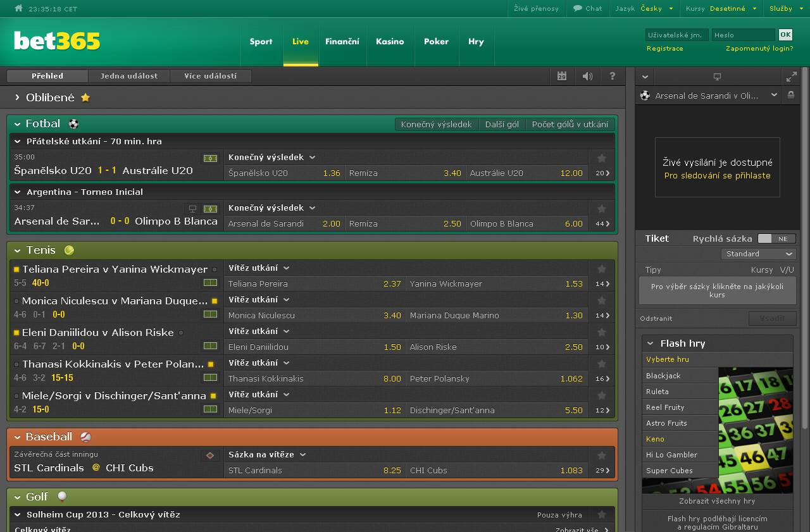Open the Jazyk Česky language dropdown
The height and width of the screenshot is (532, 810).
click(644, 8)
